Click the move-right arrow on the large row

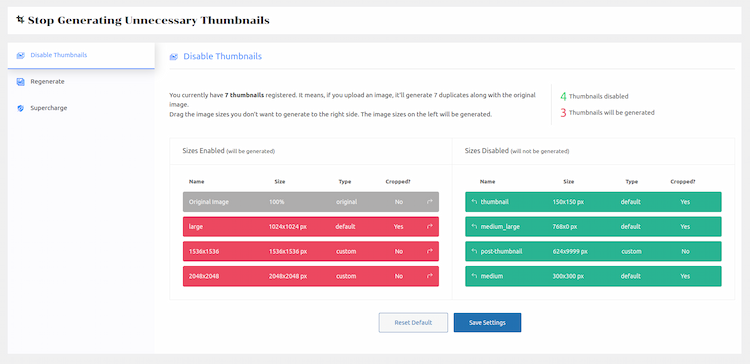[x=430, y=227]
